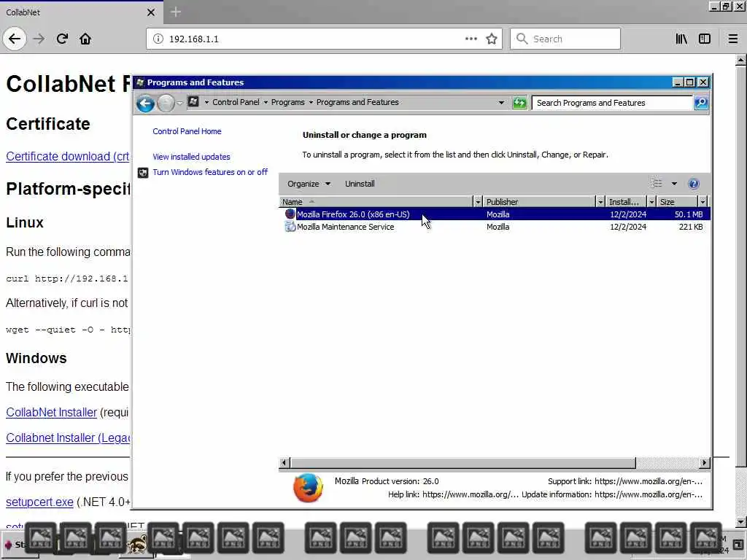The height and width of the screenshot is (560, 747).
Task: Select Control Panel breadcrumb segment
Action: tap(236, 102)
